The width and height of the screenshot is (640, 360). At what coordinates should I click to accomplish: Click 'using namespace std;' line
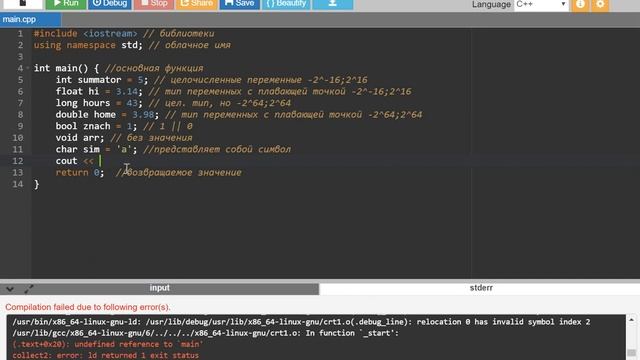click(88, 45)
